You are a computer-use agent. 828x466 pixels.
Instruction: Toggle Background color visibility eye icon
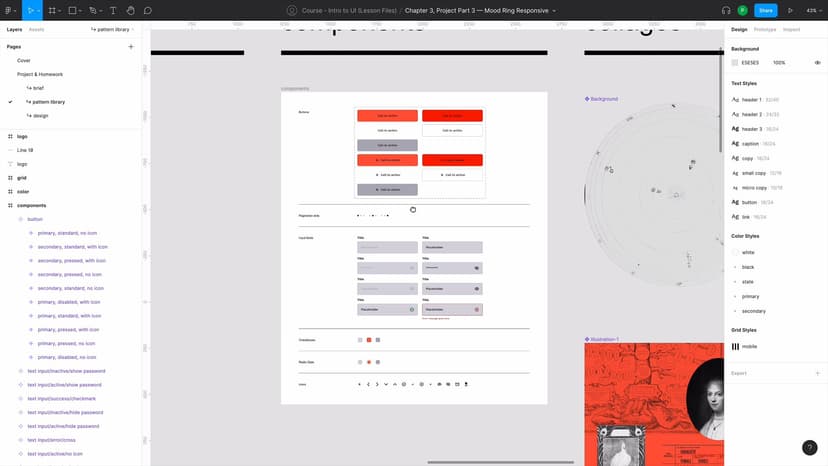[817, 63]
